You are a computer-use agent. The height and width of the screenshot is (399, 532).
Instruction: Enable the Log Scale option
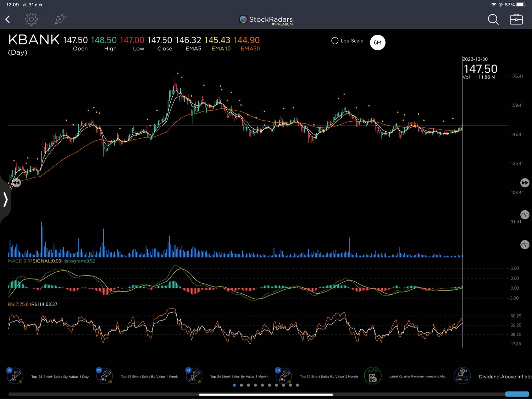click(335, 41)
